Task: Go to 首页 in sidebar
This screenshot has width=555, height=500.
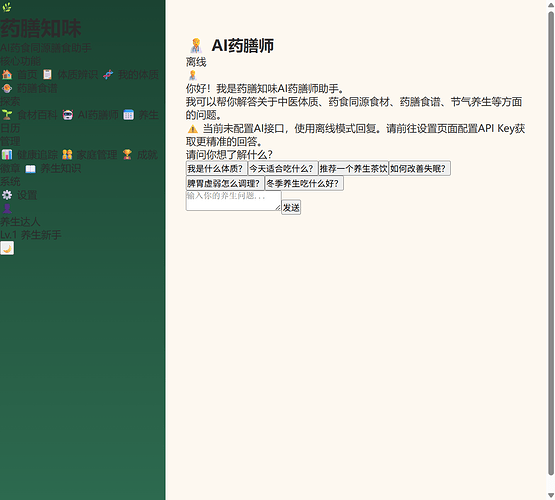Action: click(27, 75)
